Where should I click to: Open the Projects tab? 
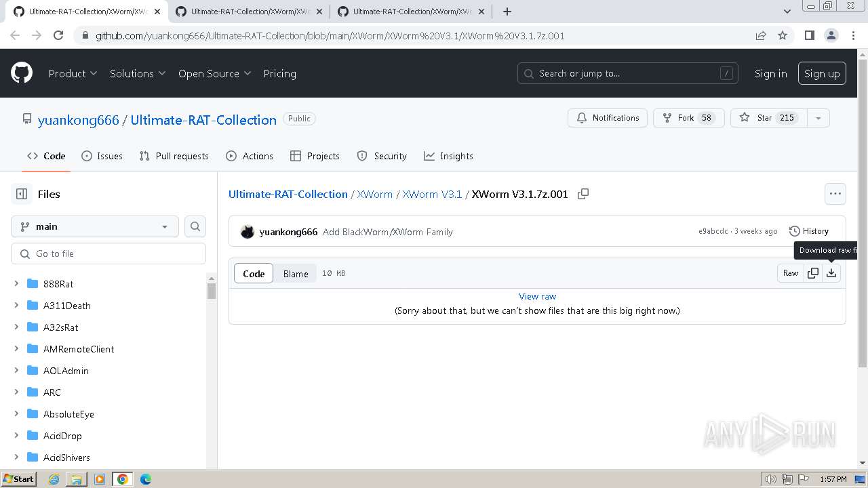315,156
